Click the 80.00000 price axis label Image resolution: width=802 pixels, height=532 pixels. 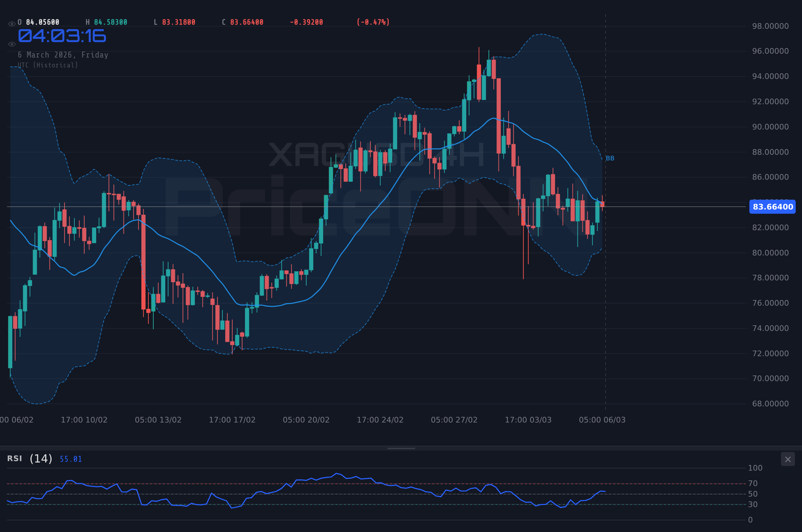point(770,253)
